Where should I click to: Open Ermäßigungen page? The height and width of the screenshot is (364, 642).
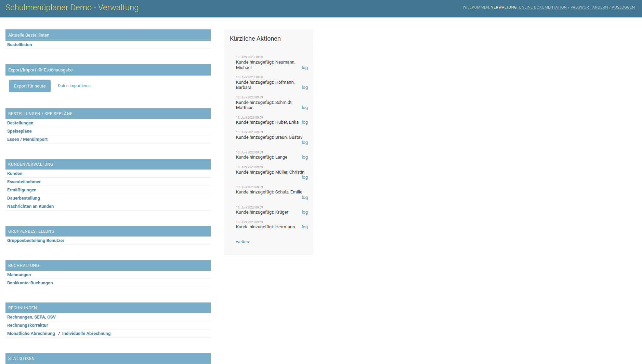pos(22,190)
